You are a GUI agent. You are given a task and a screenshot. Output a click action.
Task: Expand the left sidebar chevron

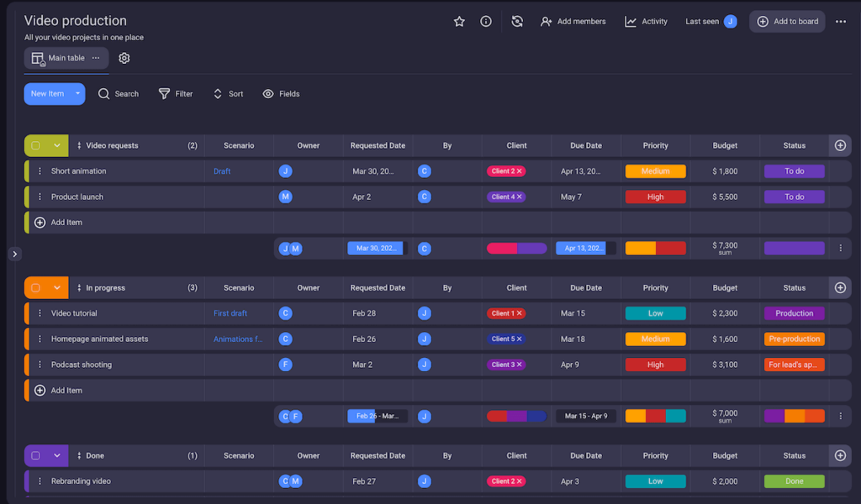pyautogui.click(x=14, y=253)
